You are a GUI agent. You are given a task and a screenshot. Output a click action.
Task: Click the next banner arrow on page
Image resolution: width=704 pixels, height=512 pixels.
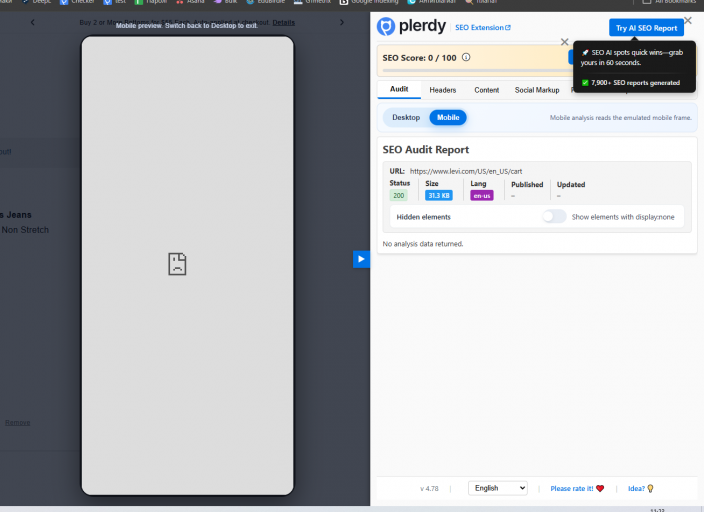tap(342, 22)
